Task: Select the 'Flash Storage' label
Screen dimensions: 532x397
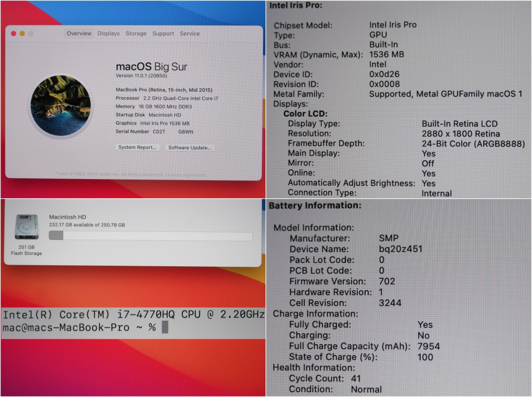Action: [x=26, y=253]
